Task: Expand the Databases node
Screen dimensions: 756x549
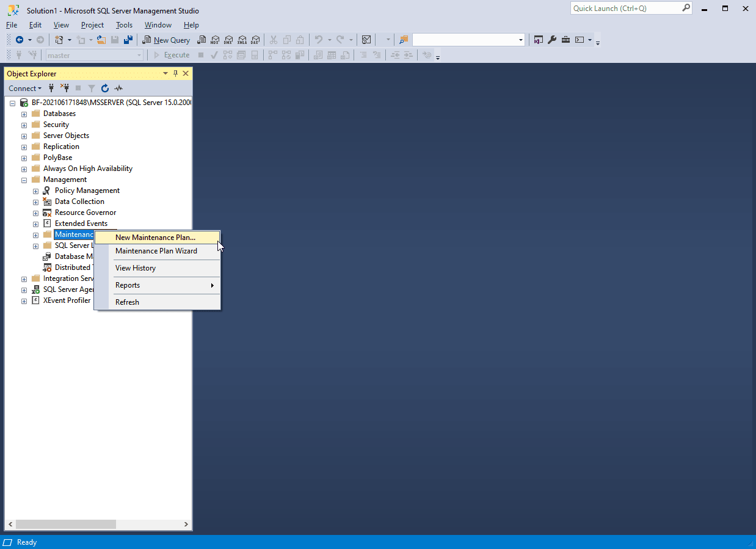Action: coord(24,114)
